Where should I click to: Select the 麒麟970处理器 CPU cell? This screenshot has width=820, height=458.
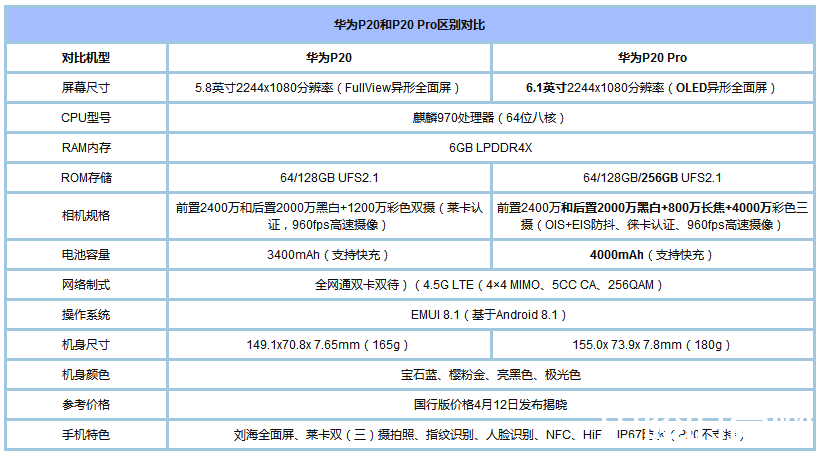click(x=490, y=118)
